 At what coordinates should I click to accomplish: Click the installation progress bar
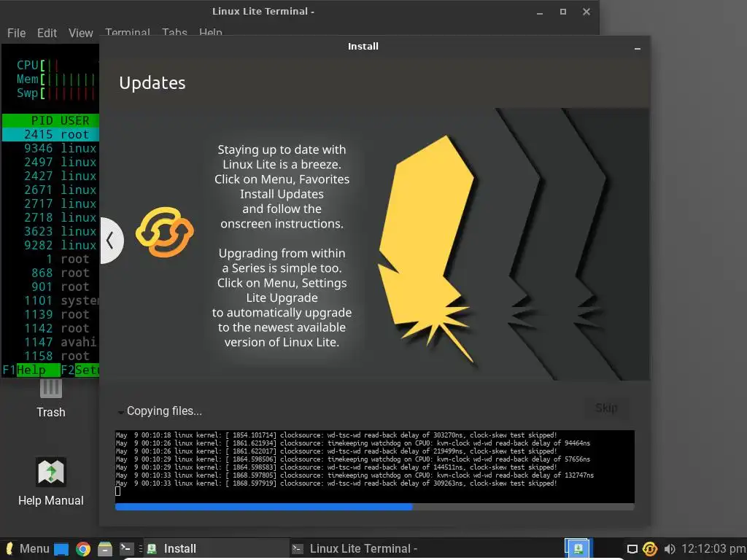tap(374, 507)
